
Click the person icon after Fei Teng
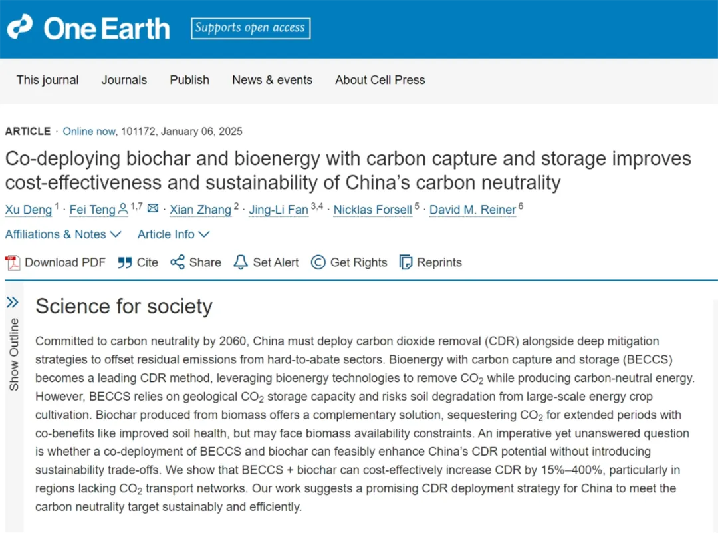123,209
